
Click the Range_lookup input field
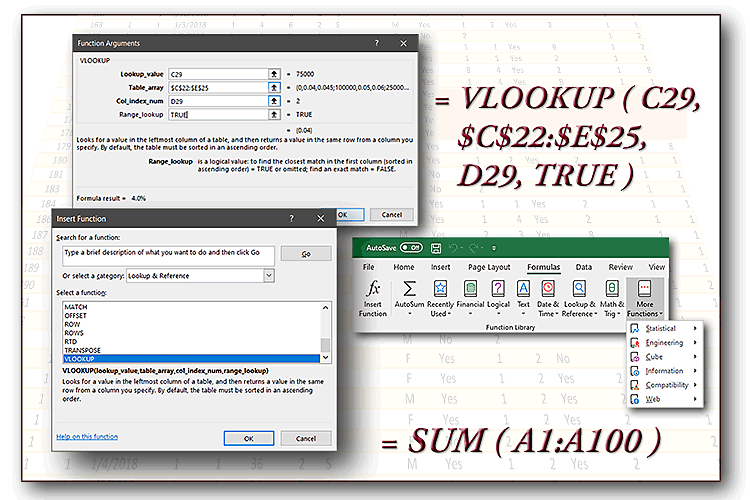(x=218, y=114)
